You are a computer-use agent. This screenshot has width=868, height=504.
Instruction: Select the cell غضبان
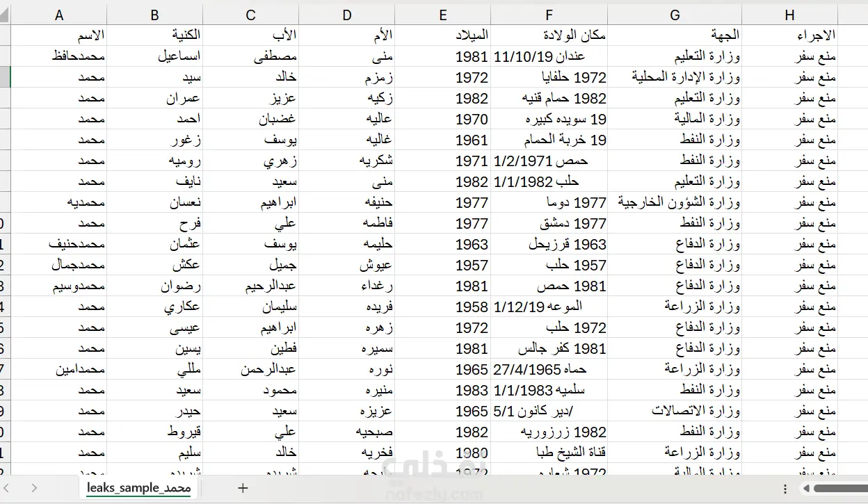point(251,119)
